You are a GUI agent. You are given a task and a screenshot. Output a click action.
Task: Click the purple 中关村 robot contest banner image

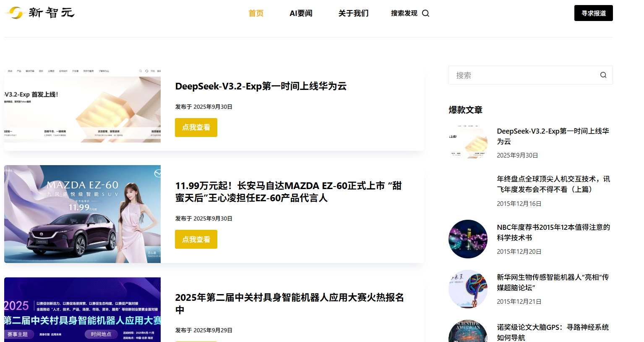pyautogui.click(x=82, y=310)
